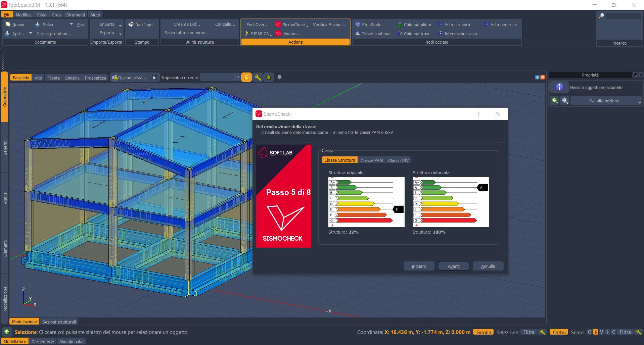Select the Colonna trave node icon
The image size is (644, 345).
pos(400,34)
